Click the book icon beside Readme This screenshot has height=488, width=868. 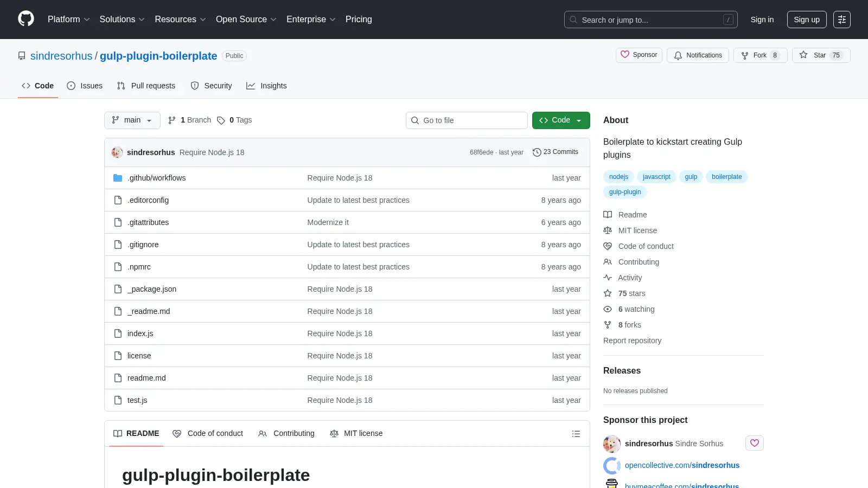608,215
